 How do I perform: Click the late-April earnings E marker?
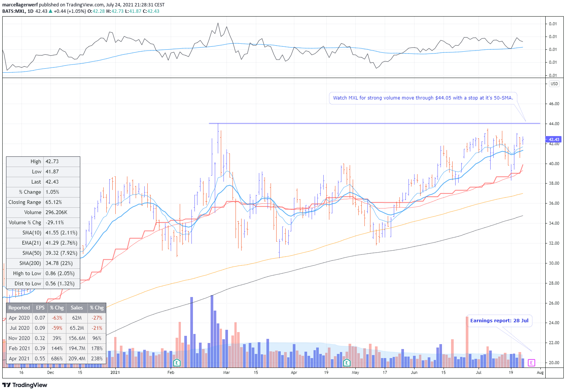(x=347, y=363)
